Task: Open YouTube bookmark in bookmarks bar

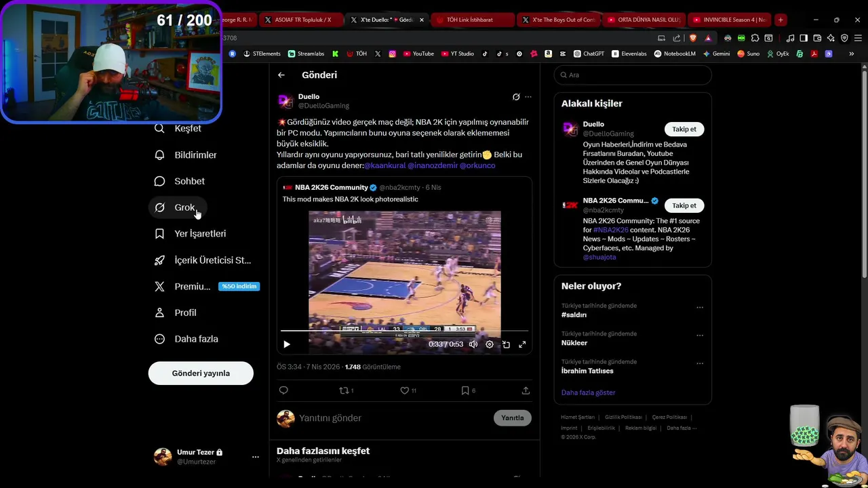Action: click(x=418, y=54)
